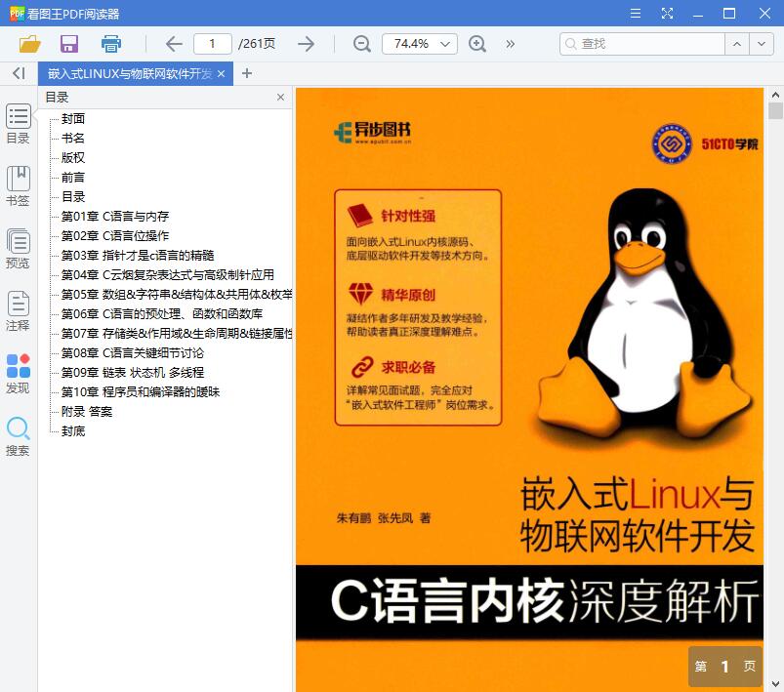Collapse the sidebar with the arrow icon

pyautogui.click(x=19, y=73)
